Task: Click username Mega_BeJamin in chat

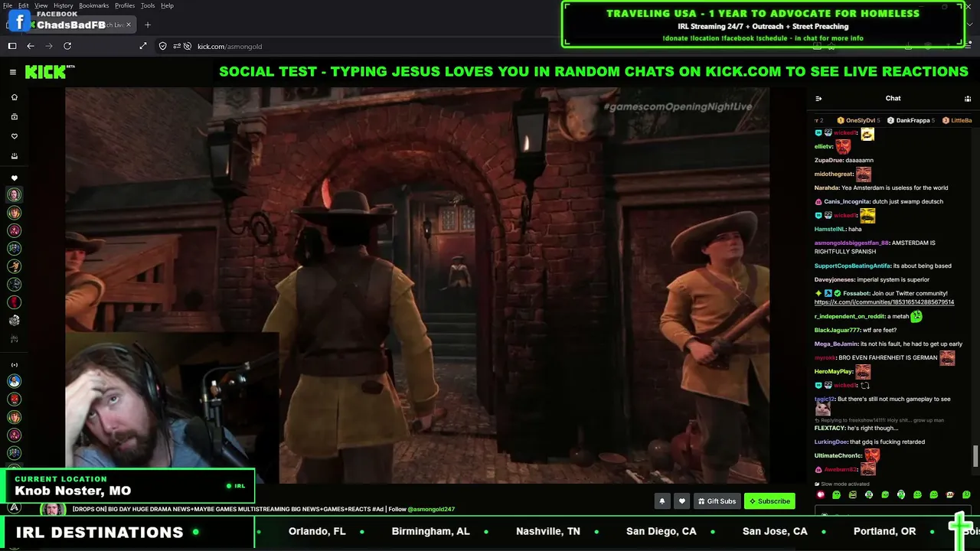Action: [836, 344]
